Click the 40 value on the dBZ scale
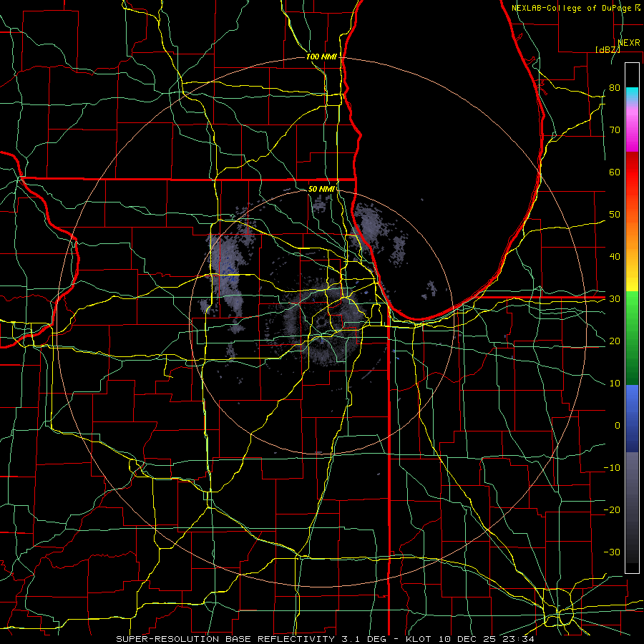 tap(615, 257)
